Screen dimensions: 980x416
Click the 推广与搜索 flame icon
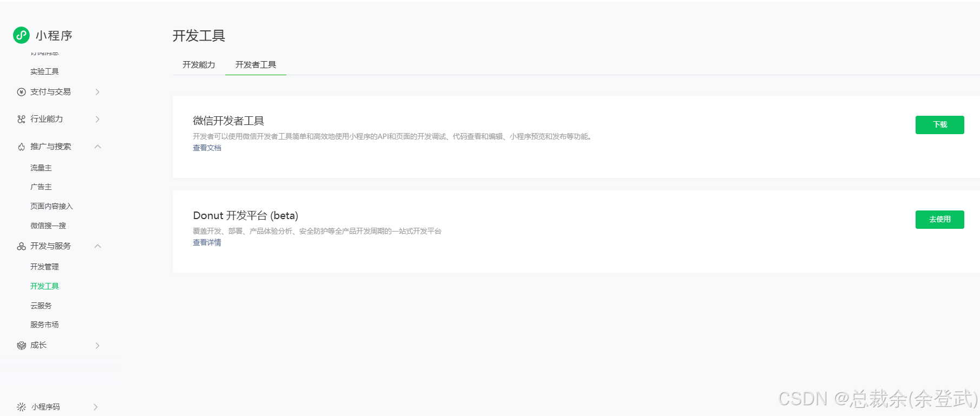pos(22,147)
